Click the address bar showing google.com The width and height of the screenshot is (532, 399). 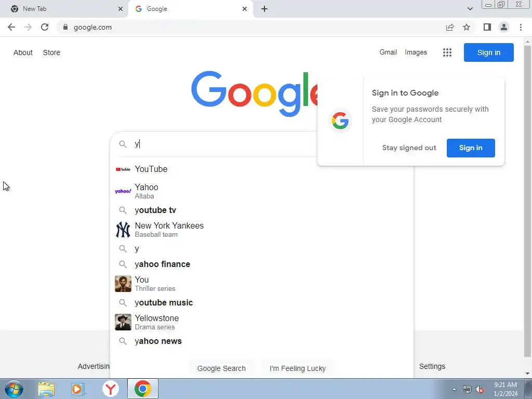tap(251, 27)
